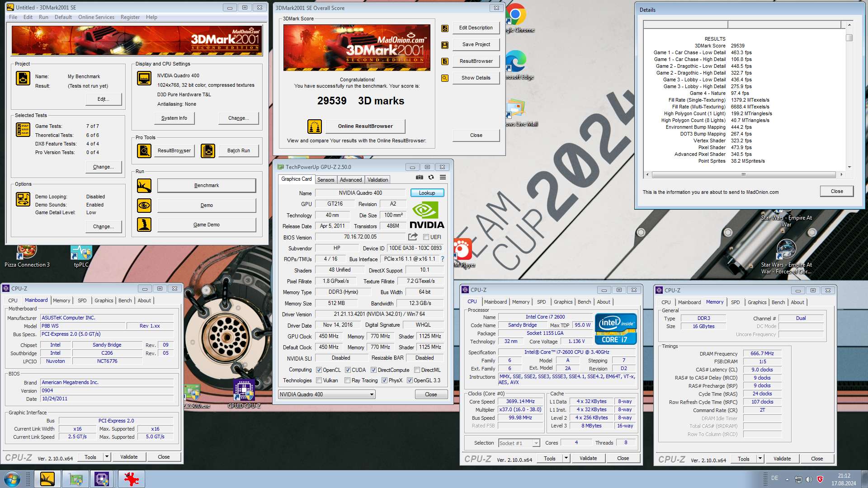Toggle the OpenCL checkbox in GPU-Z
The height and width of the screenshot is (488, 868).
(x=319, y=370)
